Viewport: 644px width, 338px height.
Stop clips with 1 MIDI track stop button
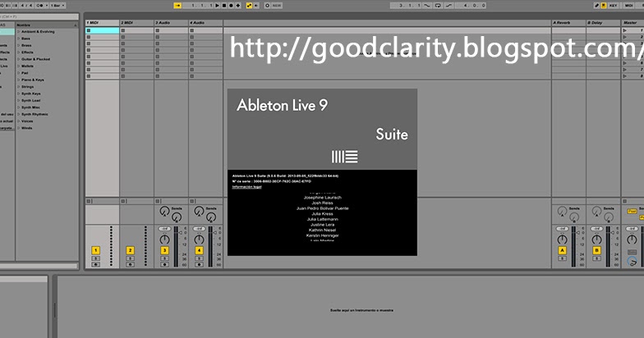pyautogui.click(x=89, y=201)
